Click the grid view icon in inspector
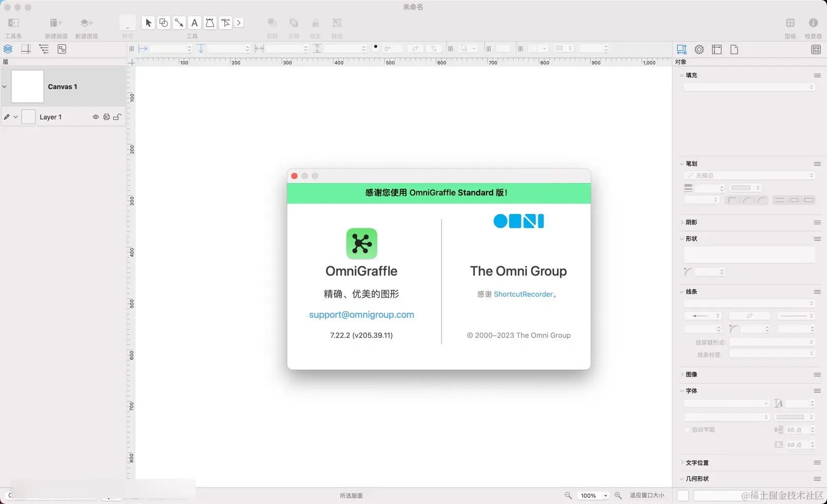827x504 pixels. click(816, 49)
